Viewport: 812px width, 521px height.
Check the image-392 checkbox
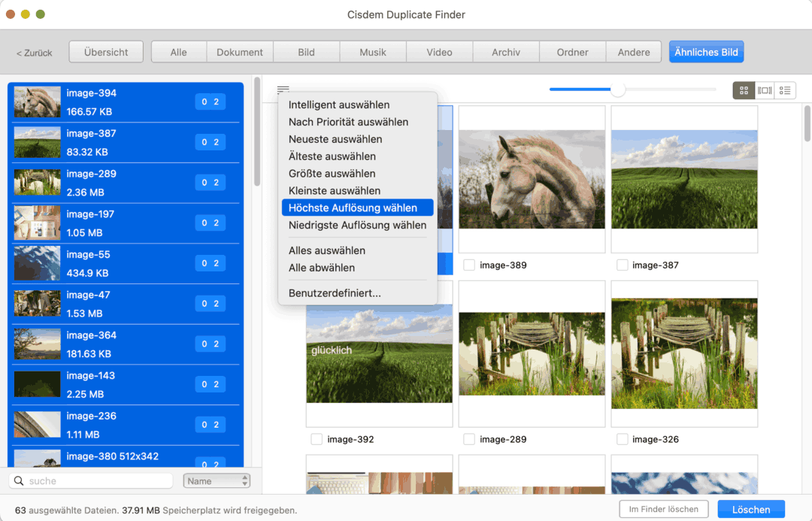click(x=317, y=439)
